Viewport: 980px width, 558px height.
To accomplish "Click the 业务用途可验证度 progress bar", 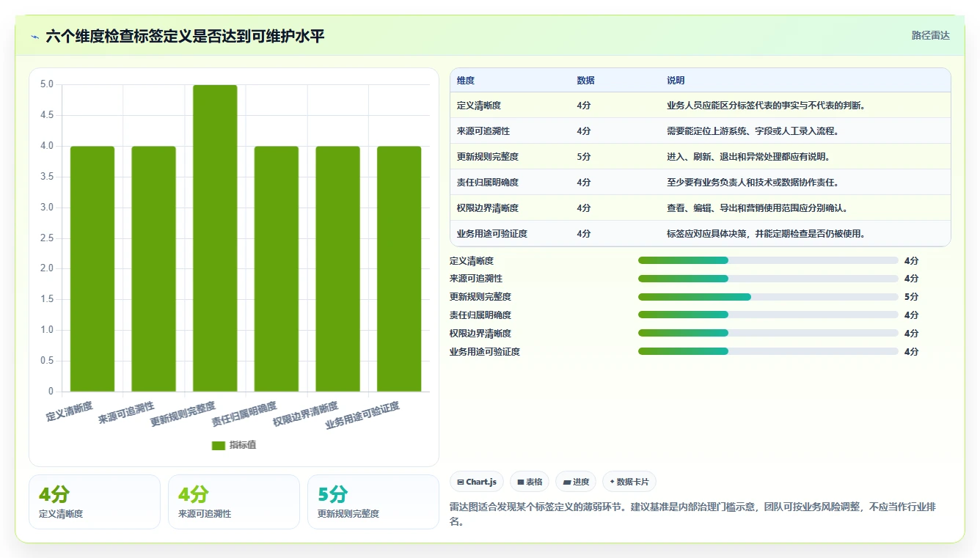I will click(x=768, y=351).
